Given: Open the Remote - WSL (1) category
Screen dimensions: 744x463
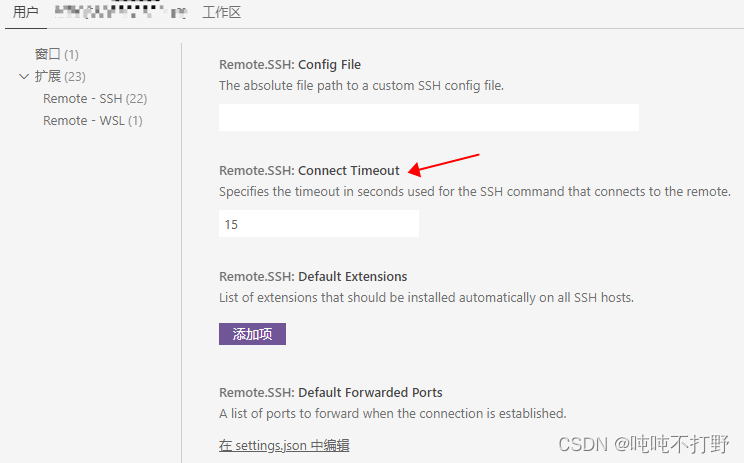Looking at the screenshot, I should (92, 120).
